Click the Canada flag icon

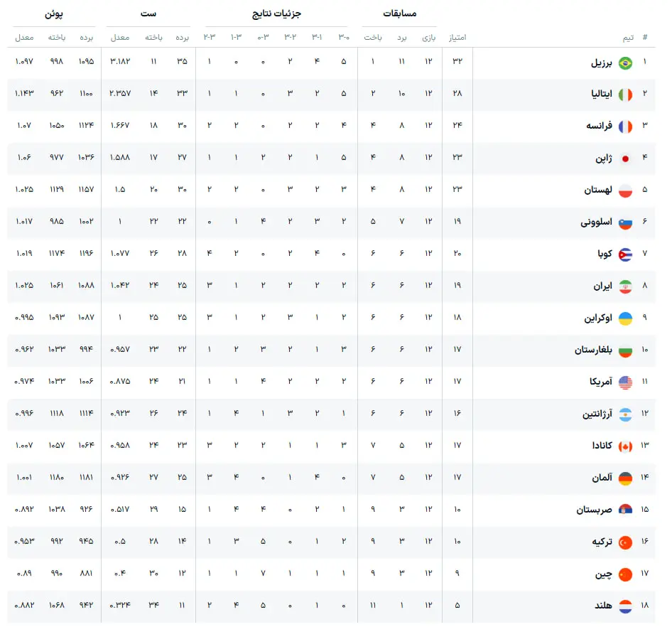625,446
